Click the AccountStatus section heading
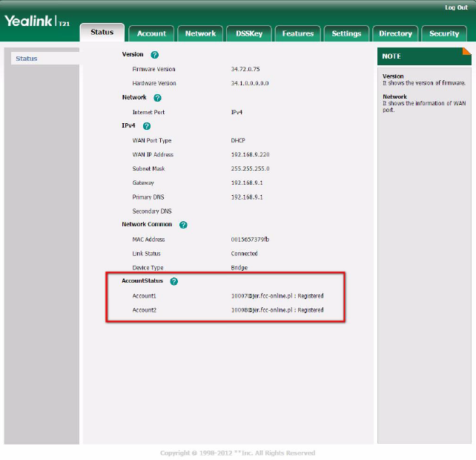The image size is (476, 460). (142, 280)
